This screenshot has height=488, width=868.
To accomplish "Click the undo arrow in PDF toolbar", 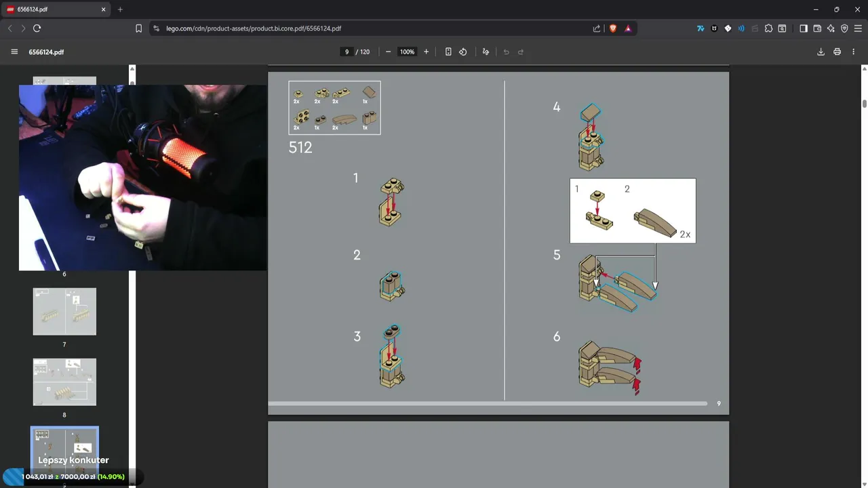I will point(506,52).
